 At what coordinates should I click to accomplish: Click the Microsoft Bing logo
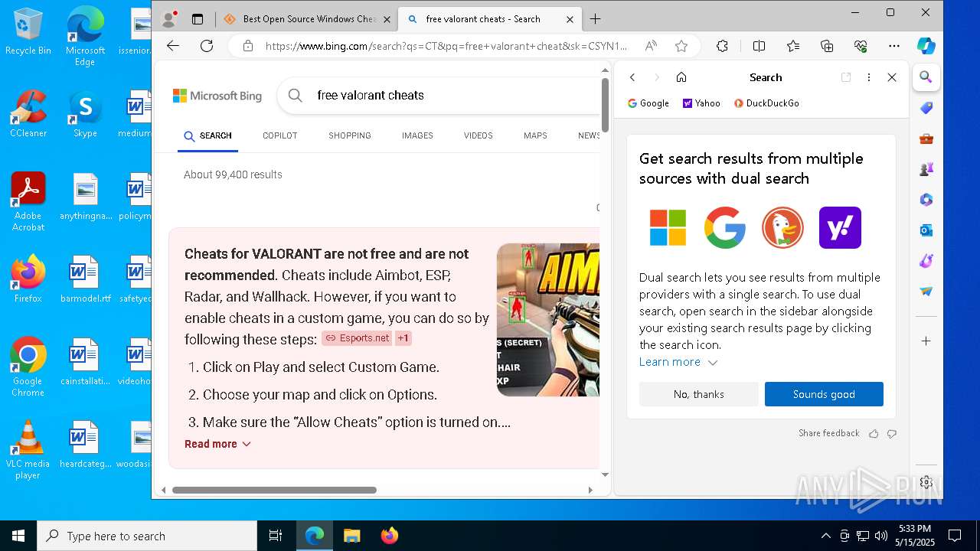[x=217, y=96]
